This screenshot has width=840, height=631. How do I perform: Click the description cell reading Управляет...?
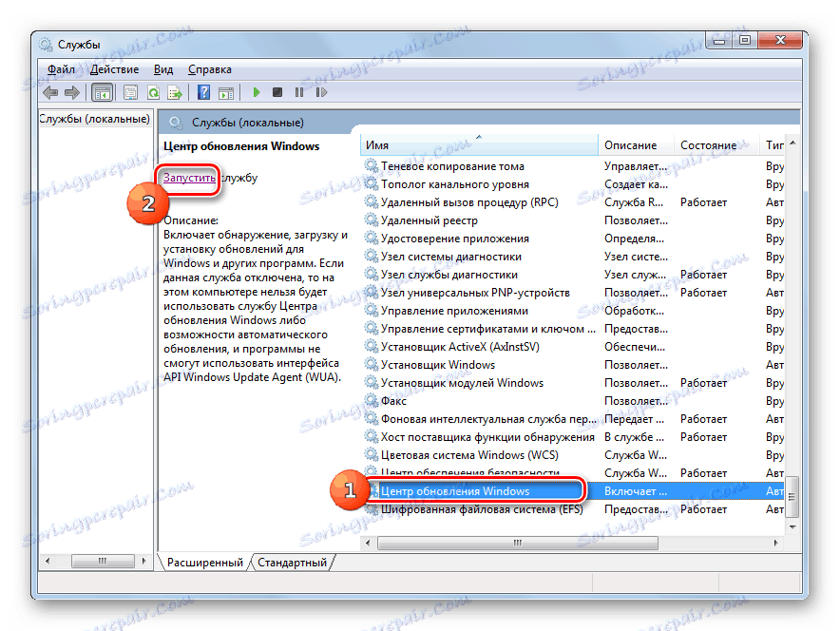pyautogui.click(x=636, y=166)
